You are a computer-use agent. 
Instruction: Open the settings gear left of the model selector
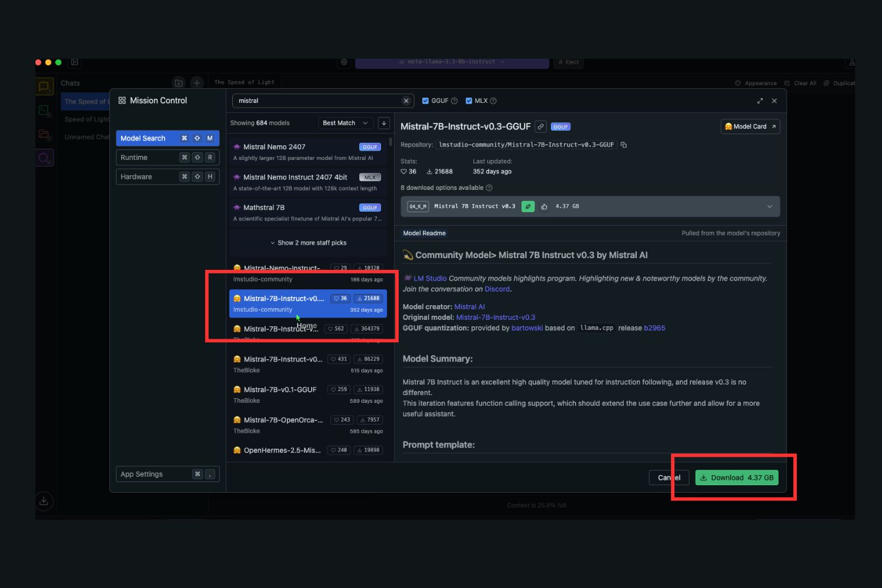click(344, 62)
